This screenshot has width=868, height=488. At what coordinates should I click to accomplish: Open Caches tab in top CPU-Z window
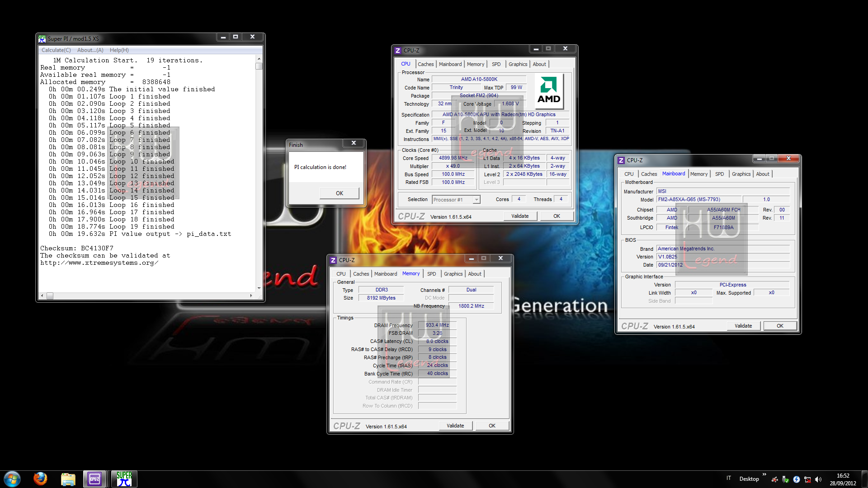pyautogui.click(x=425, y=64)
